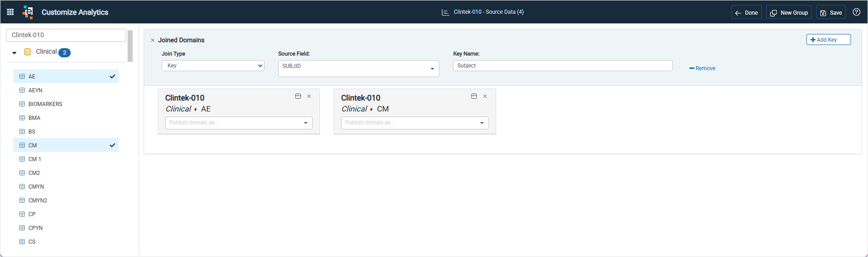Deselect the CM domain checkmark
The width and height of the screenshot is (868, 257).
tap(112, 145)
